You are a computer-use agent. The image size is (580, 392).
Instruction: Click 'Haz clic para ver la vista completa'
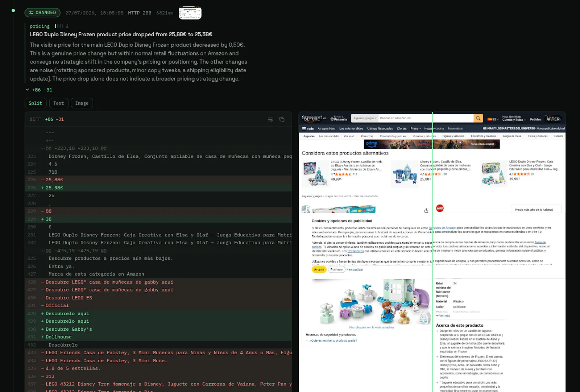point(372,327)
